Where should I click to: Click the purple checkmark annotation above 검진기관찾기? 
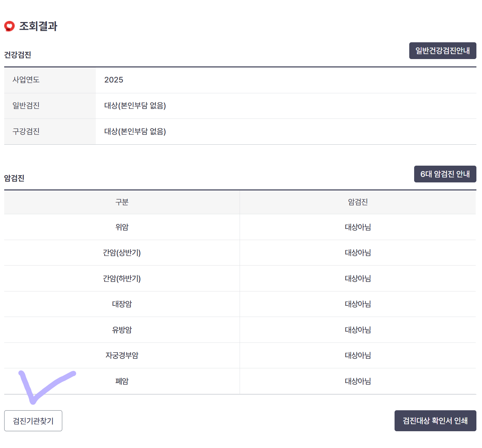click(47, 386)
